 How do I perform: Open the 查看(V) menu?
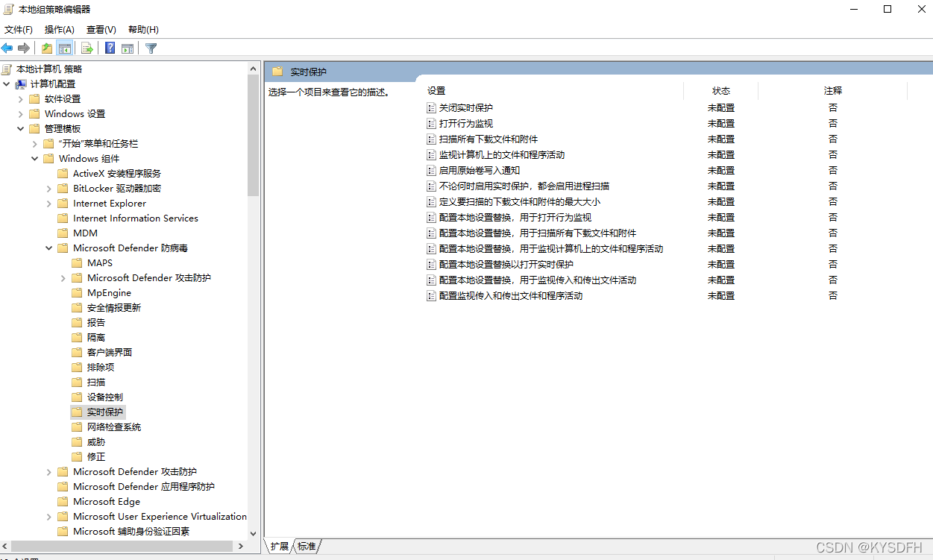[x=101, y=30]
